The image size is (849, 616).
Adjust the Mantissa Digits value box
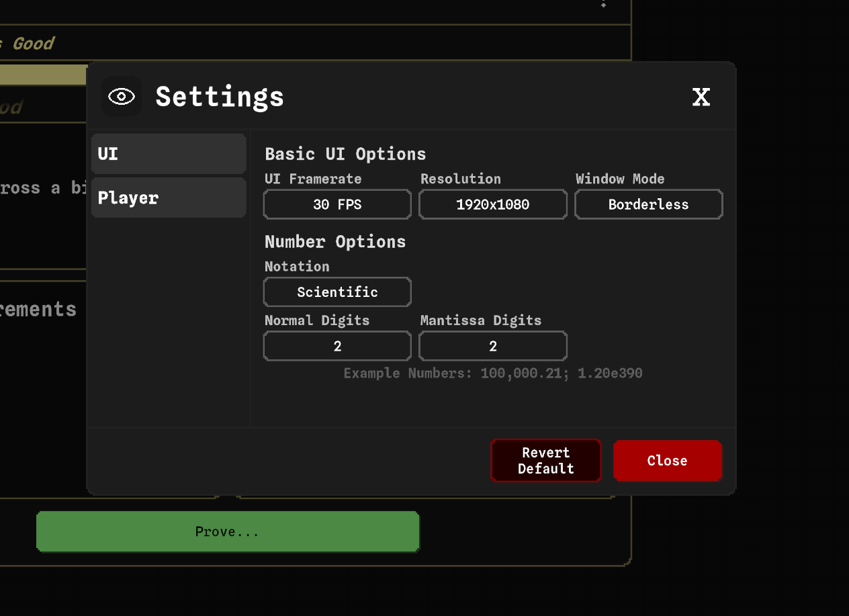coord(492,347)
